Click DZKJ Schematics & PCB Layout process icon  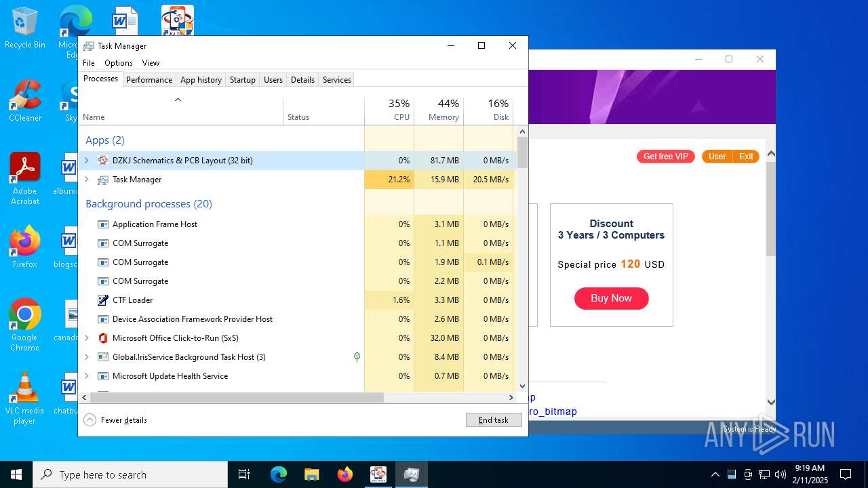pos(103,161)
